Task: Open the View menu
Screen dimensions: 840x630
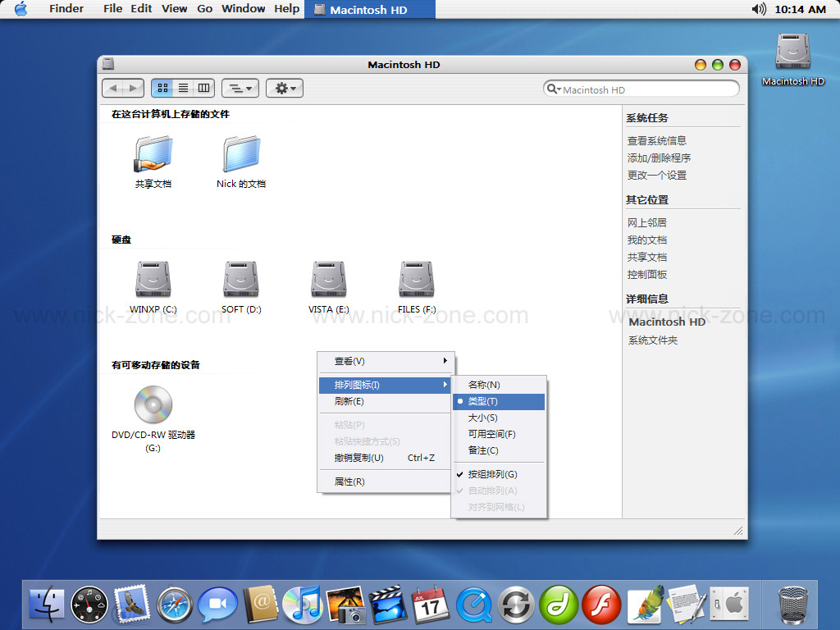Action: point(175,9)
